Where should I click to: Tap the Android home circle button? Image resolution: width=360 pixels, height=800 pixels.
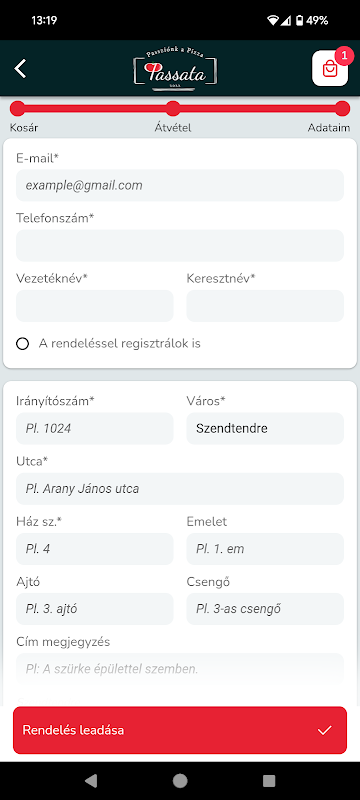tap(180, 781)
